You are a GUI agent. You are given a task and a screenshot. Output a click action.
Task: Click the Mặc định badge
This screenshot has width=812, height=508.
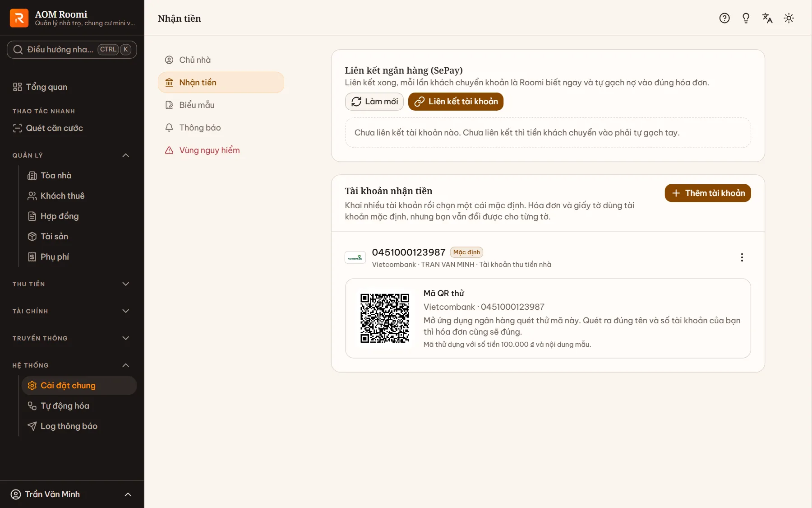[466, 252]
